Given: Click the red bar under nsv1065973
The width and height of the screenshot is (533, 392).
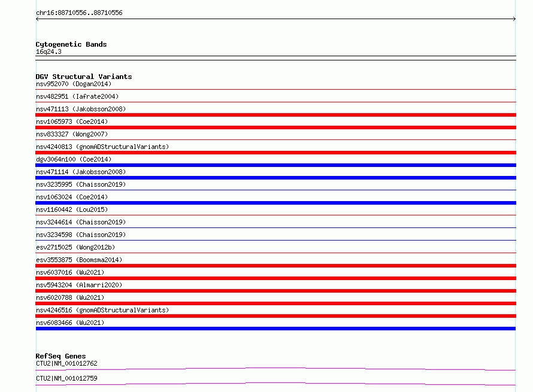Looking at the screenshot, I should coord(275,127).
